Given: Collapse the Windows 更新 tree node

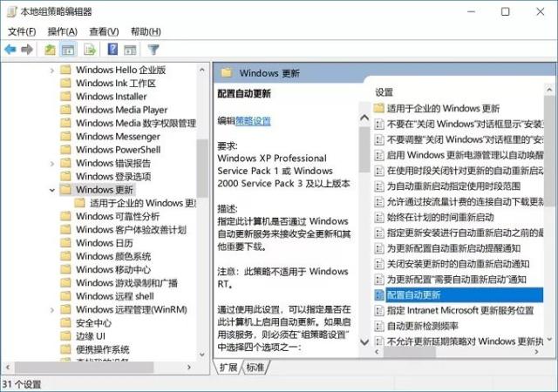Looking at the screenshot, I should click(x=52, y=190).
